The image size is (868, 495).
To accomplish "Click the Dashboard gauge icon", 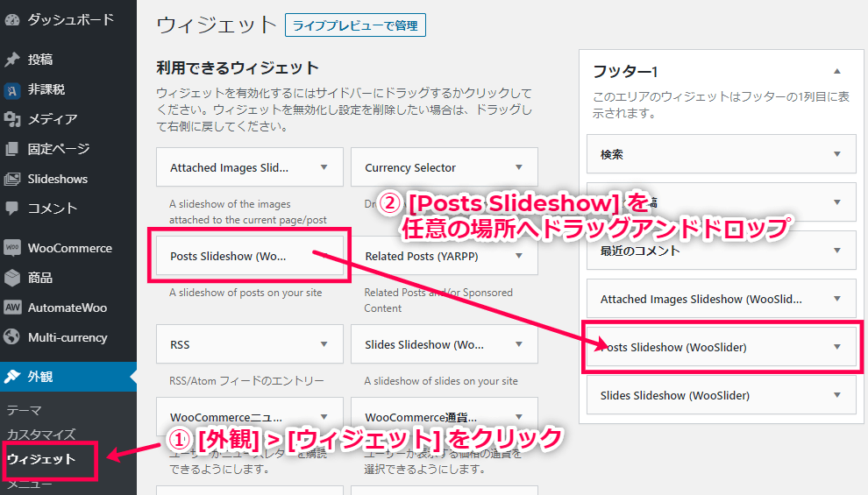I will coord(12,20).
